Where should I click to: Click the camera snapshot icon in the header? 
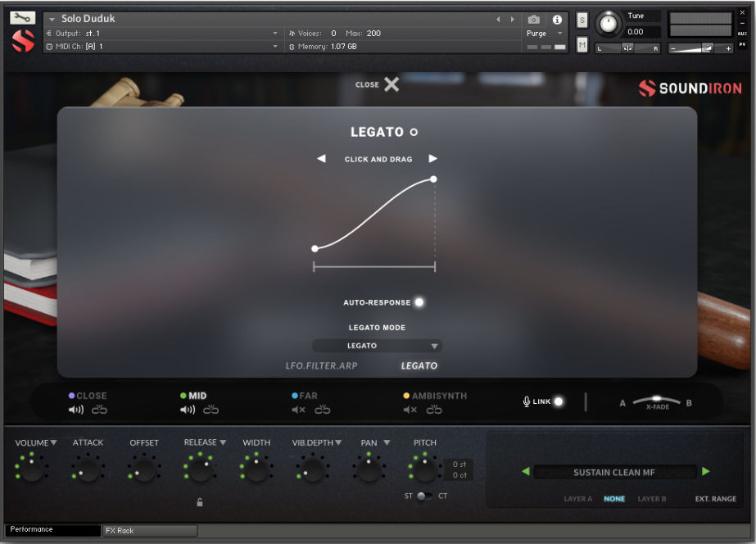pyautogui.click(x=534, y=20)
